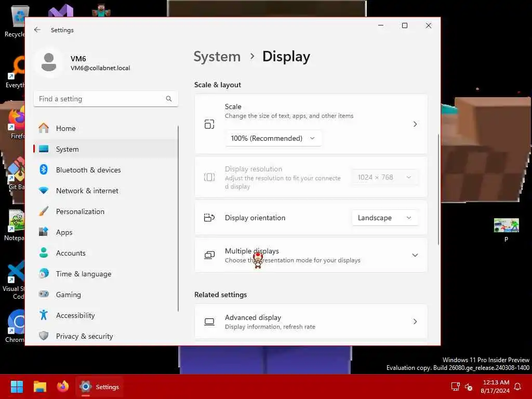Open Scale details via right chevron
The image size is (532, 399).
pyautogui.click(x=415, y=124)
